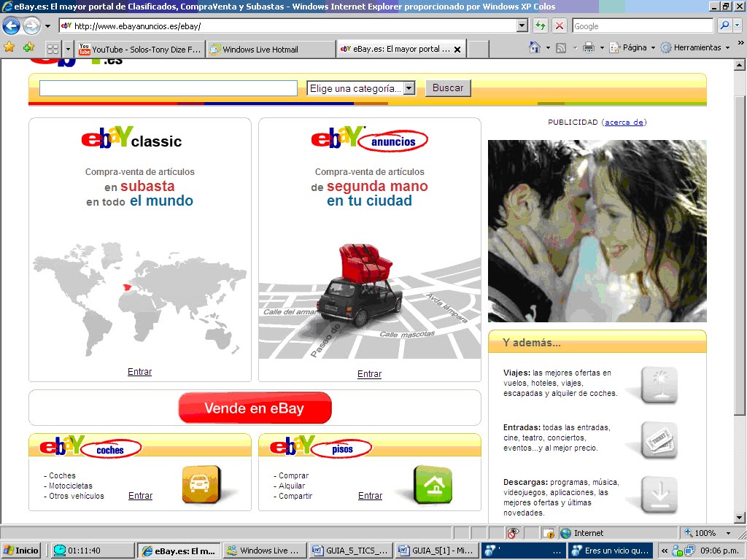747x560 pixels.
Task: Click the page scrollbar down arrow
Action: [740, 517]
